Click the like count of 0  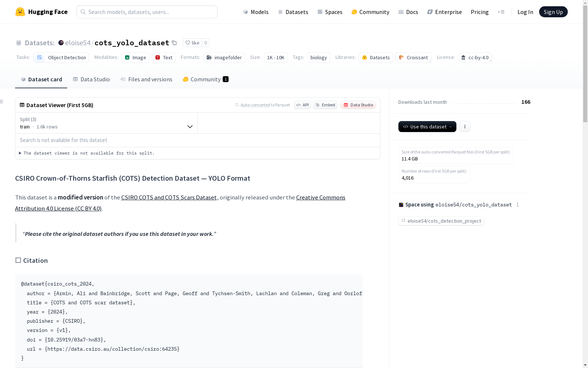[x=206, y=43]
